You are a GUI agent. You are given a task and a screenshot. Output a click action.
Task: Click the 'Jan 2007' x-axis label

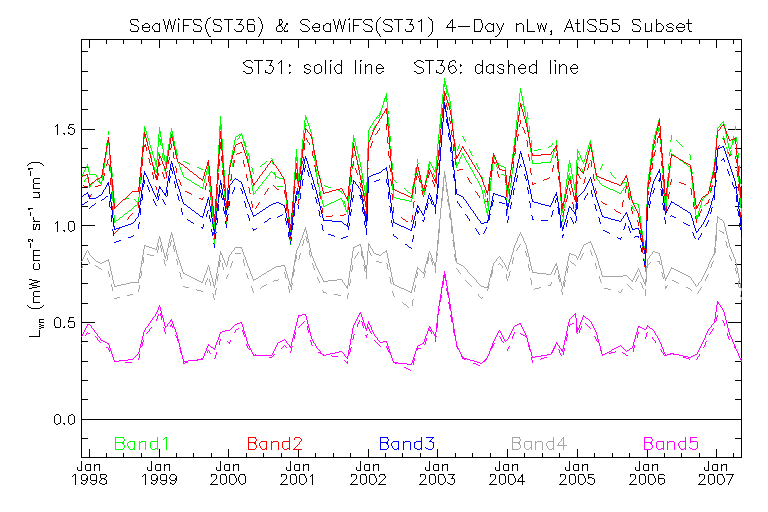pos(717,473)
